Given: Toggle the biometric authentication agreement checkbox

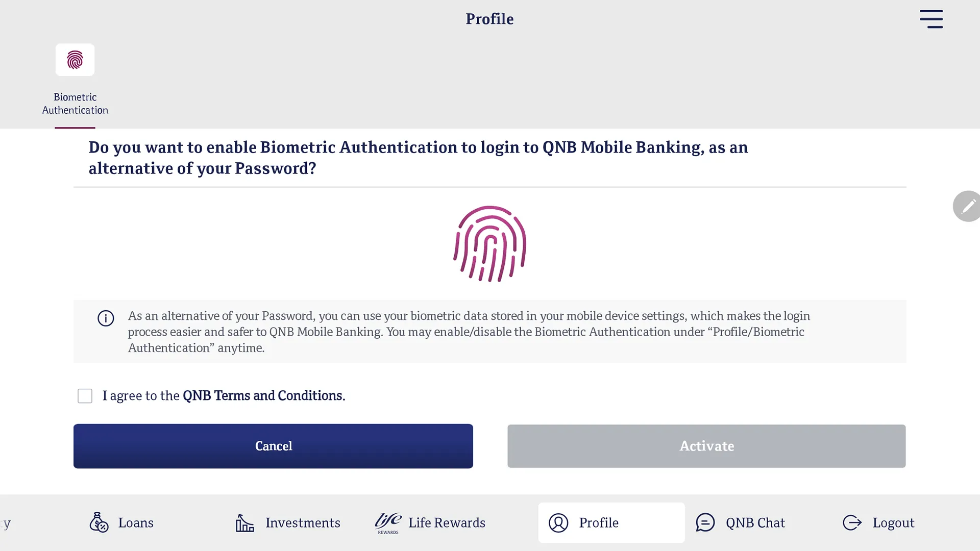Looking at the screenshot, I should pyautogui.click(x=85, y=395).
